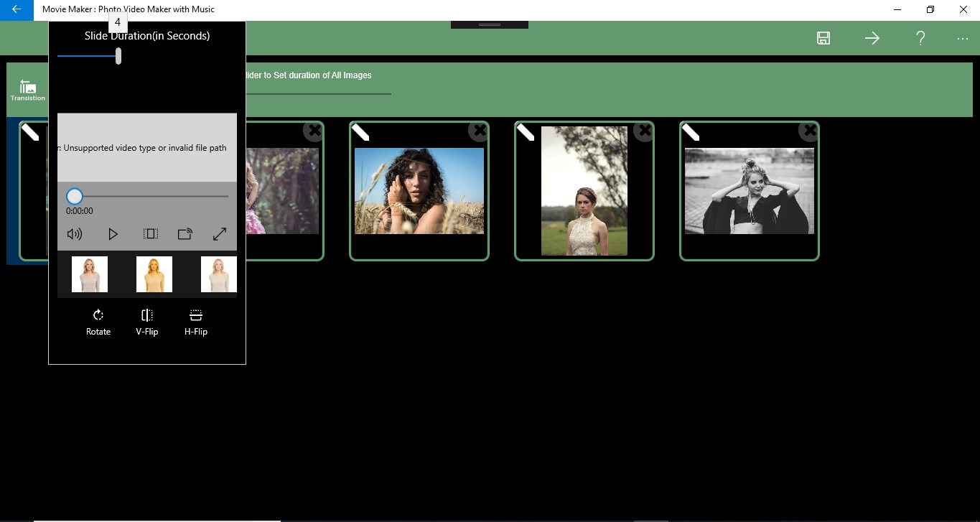Click the next arrow icon
This screenshot has width=980, height=522.
click(x=872, y=38)
